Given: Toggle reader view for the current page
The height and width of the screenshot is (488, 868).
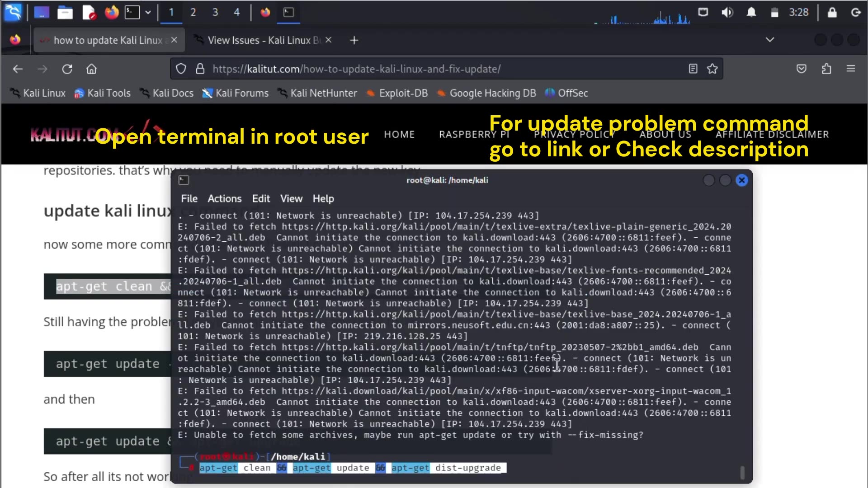Looking at the screenshot, I should click(x=693, y=69).
